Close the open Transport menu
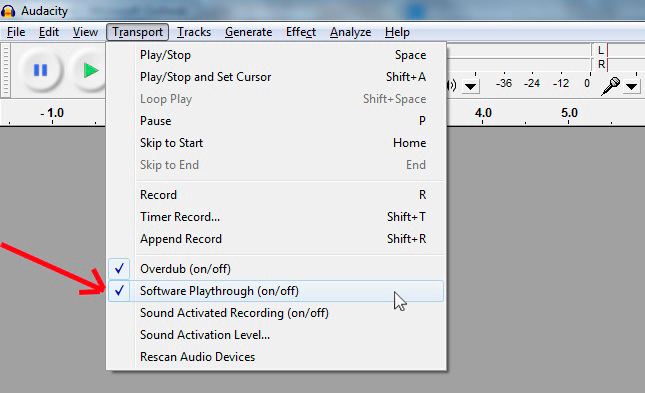The image size is (645, 393). coord(137,32)
